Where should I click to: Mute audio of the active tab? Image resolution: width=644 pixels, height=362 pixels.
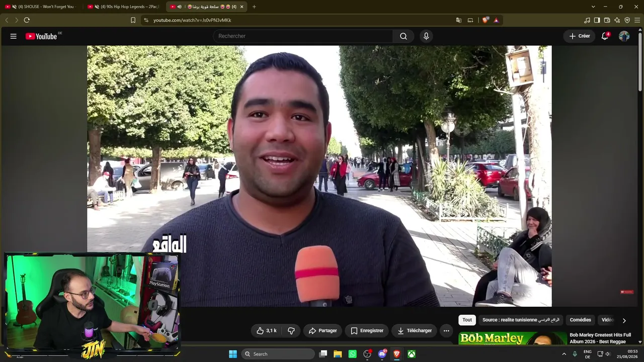click(179, 7)
